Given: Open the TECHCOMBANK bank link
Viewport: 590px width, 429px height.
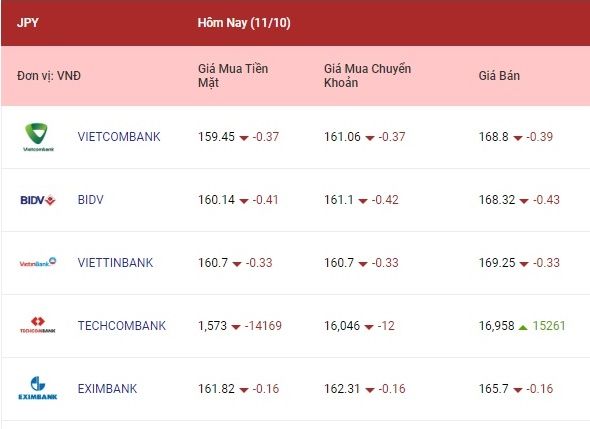Looking at the screenshot, I should [x=122, y=326].
